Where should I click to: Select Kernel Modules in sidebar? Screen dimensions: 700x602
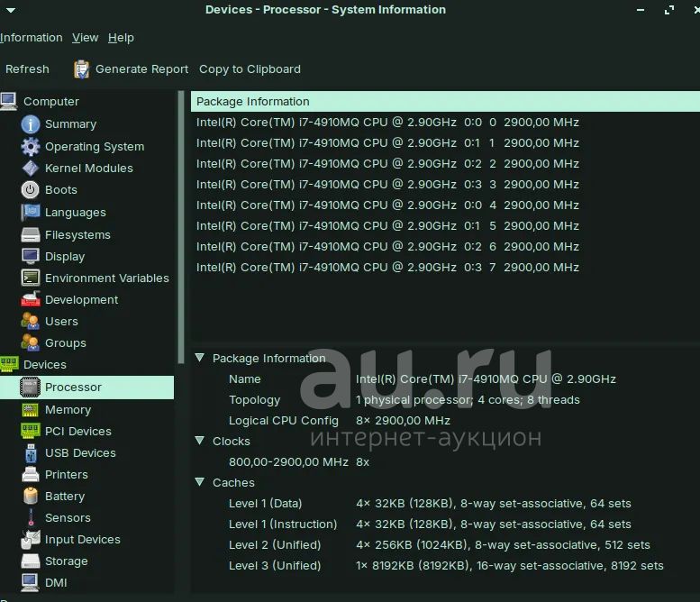89,168
